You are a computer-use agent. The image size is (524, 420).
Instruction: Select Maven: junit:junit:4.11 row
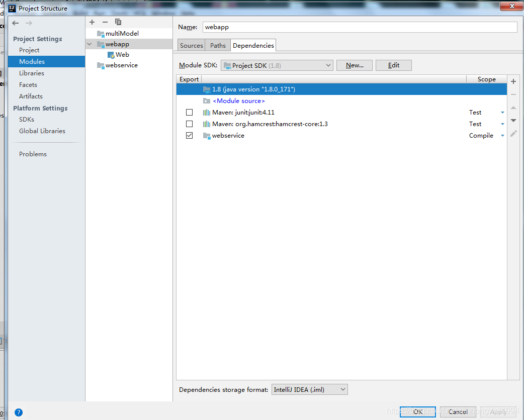(341, 113)
